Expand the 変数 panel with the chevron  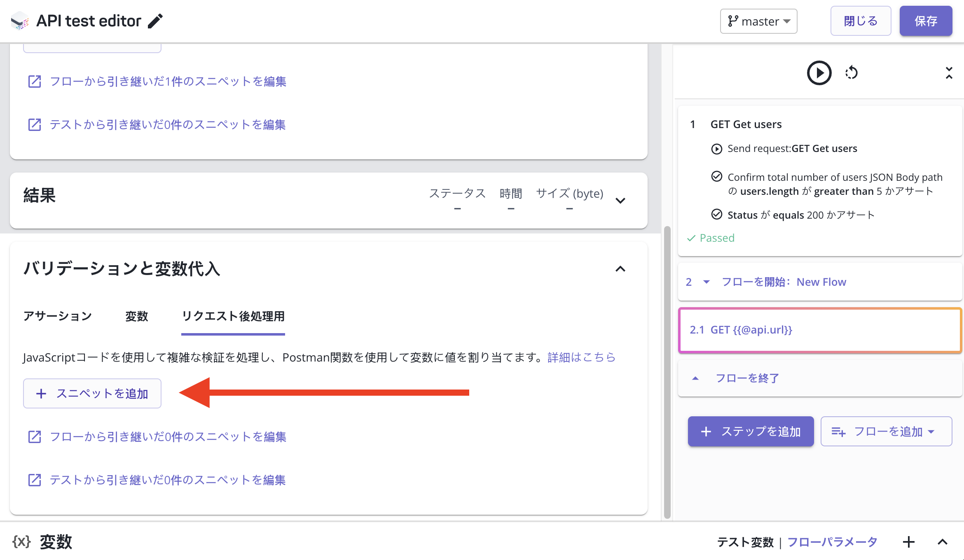click(x=943, y=542)
